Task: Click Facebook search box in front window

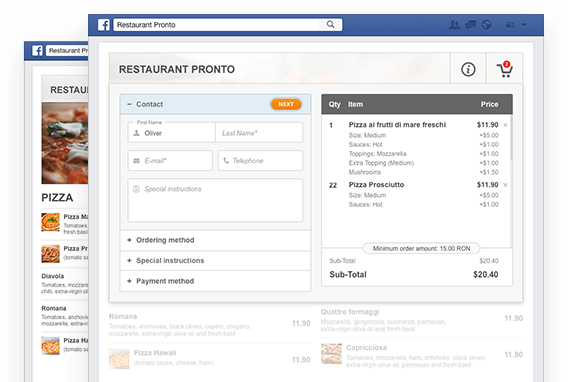Action: [227, 25]
